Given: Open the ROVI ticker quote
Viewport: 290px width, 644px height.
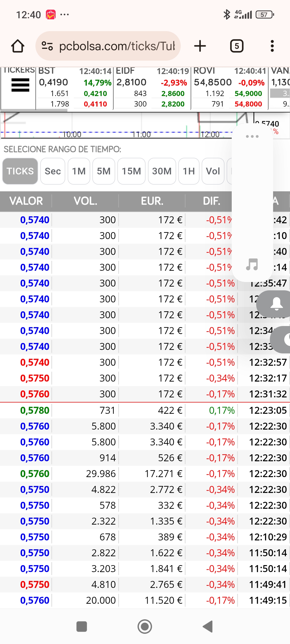Looking at the screenshot, I should pyautogui.click(x=229, y=88).
